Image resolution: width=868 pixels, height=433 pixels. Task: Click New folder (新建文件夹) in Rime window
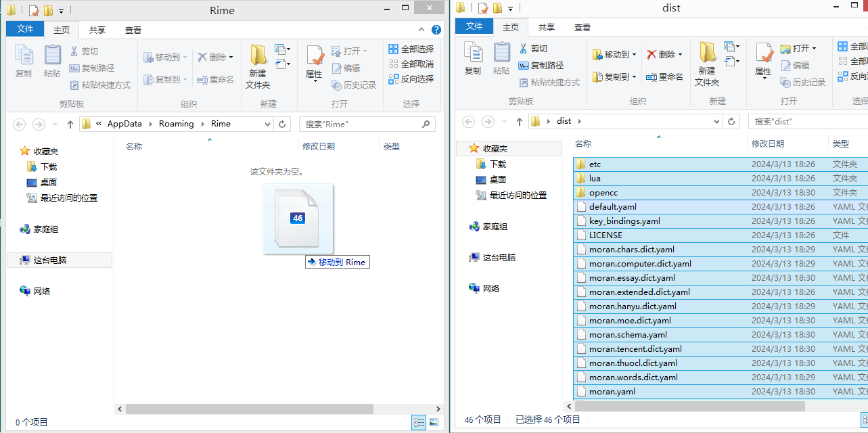tap(258, 66)
